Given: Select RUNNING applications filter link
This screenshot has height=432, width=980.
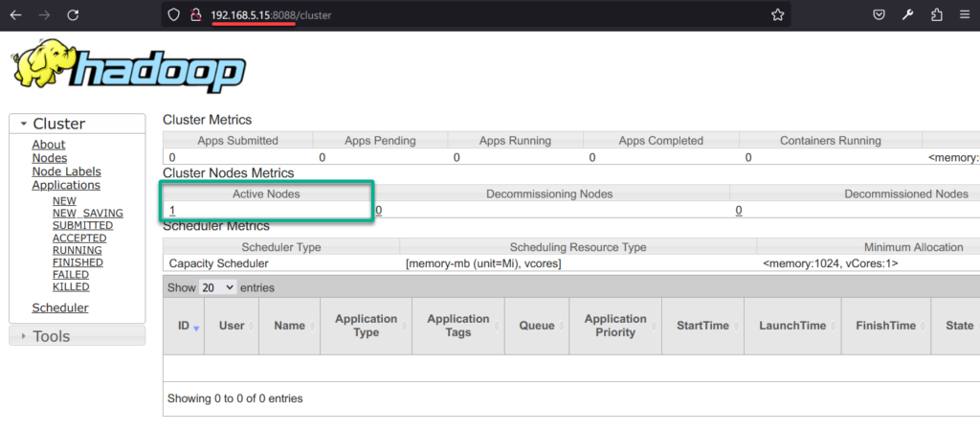Looking at the screenshot, I should coord(77,250).
